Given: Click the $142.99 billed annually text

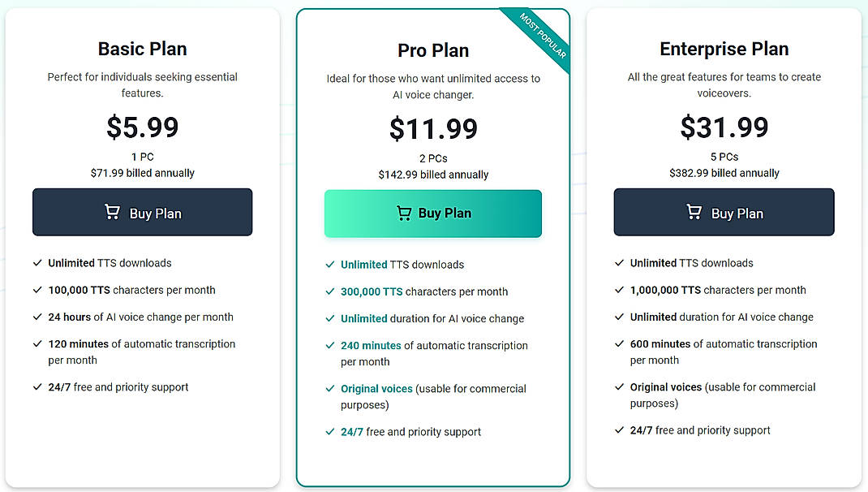Looking at the screenshot, I should (432, 173).
